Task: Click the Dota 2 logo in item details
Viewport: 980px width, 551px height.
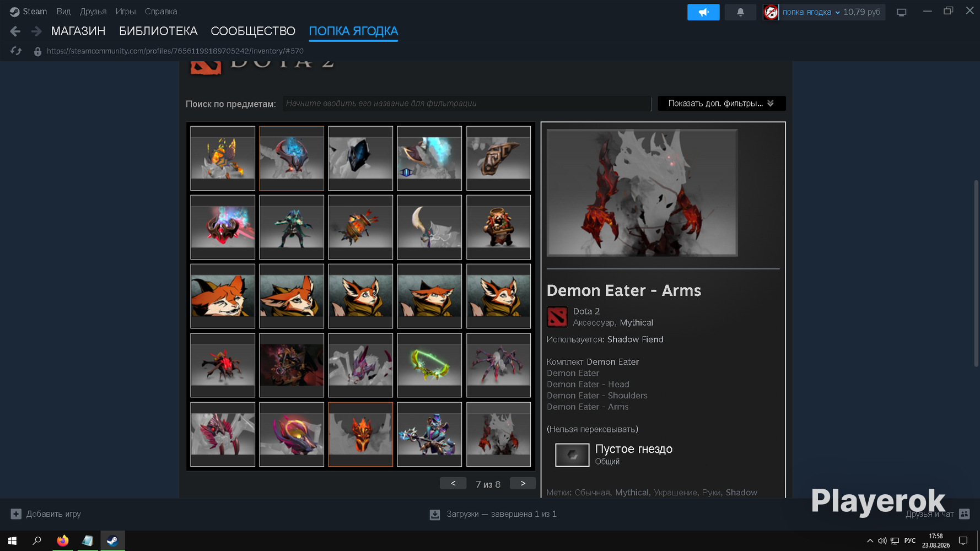Action: pos(557,317)
